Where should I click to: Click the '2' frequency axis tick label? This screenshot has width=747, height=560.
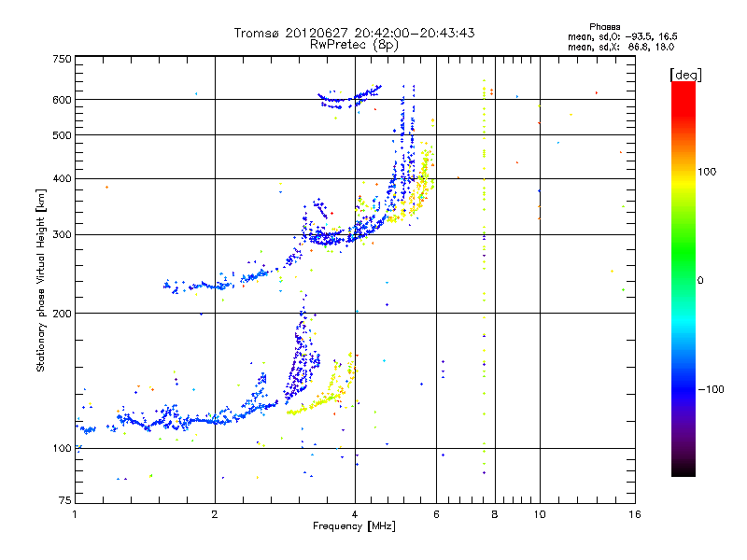tap(215, 514)
